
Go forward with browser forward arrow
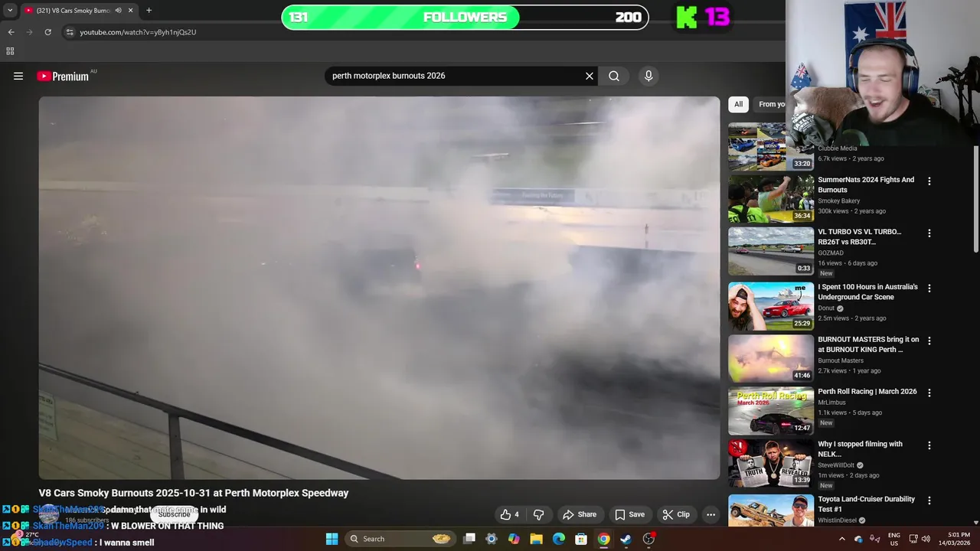pos(29,32)
